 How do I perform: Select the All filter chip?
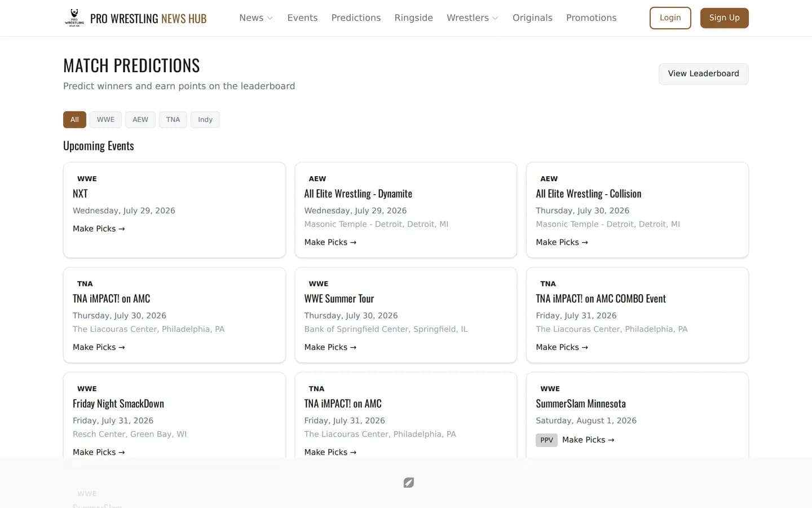point(74,120)
